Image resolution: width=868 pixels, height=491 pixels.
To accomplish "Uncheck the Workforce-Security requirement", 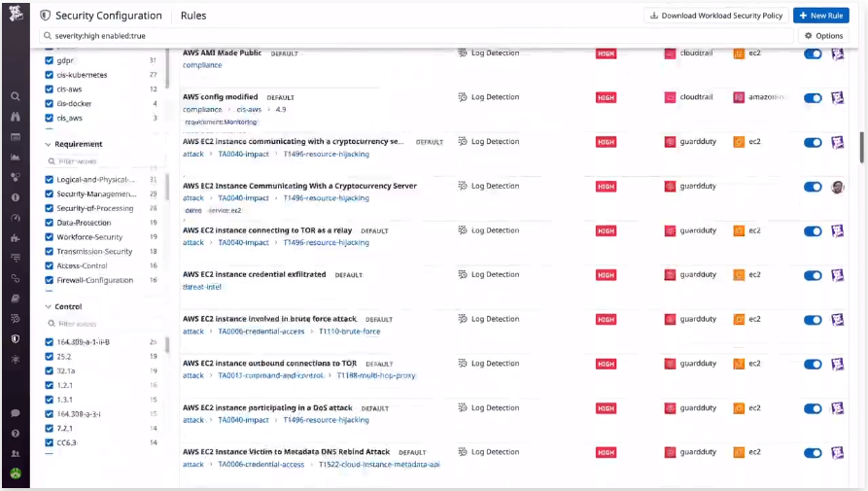I will pyautogui.click(x=50, y=237).
